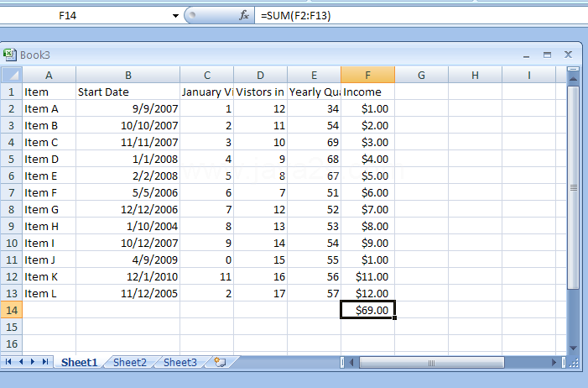
Task: Click the date cell 5/5/2006
Action: click(127, 192)
